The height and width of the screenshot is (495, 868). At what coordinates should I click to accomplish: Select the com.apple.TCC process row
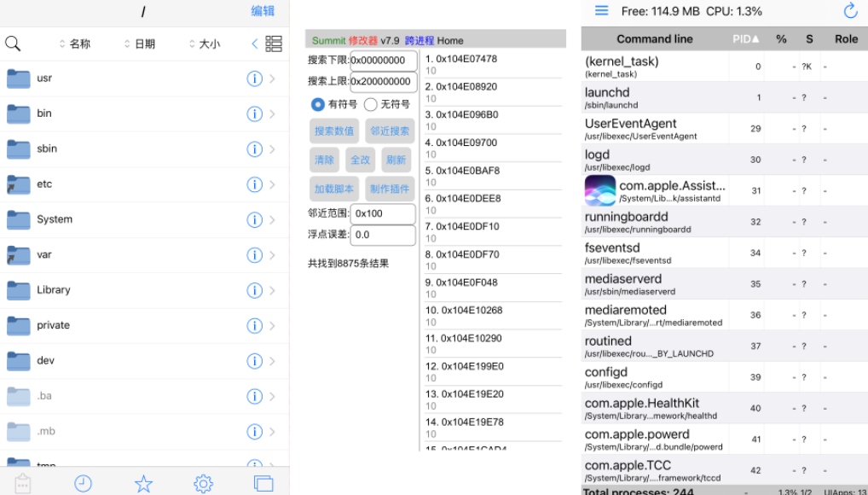pyautogui.click(x=725, y=470)
